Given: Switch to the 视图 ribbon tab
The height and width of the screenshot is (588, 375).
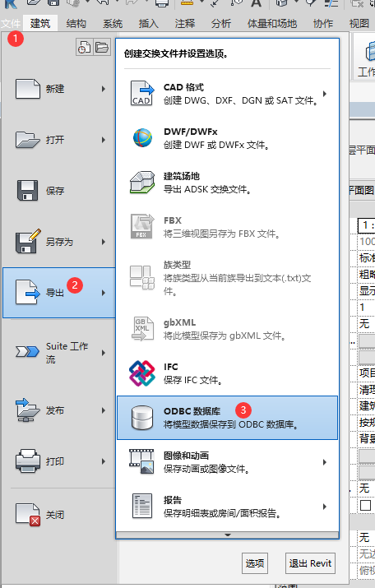Looking at the screenshot, I should point(359,24).
